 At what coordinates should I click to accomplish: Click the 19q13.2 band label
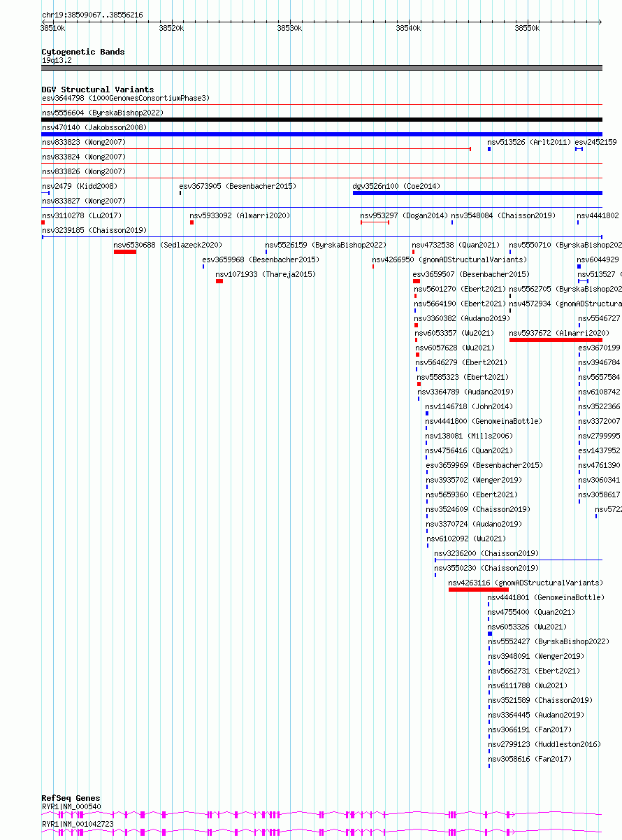click(x=57, y=60)
